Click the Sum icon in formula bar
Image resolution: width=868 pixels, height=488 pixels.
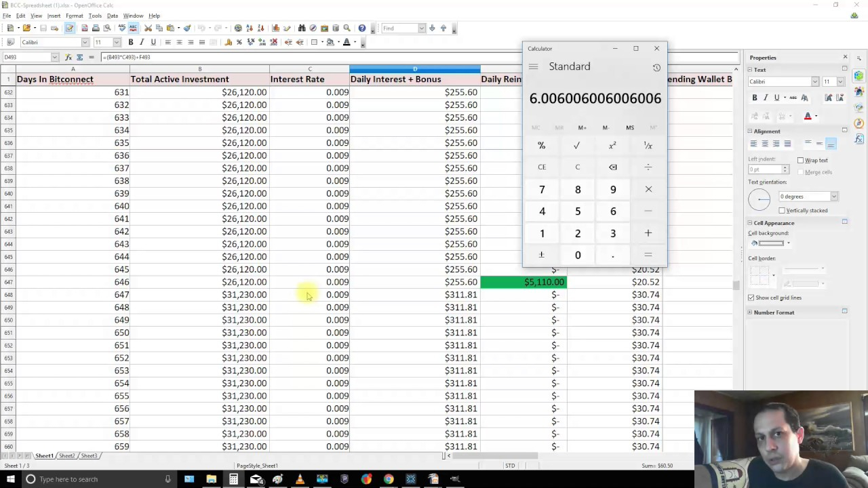(x=80, y=58)
